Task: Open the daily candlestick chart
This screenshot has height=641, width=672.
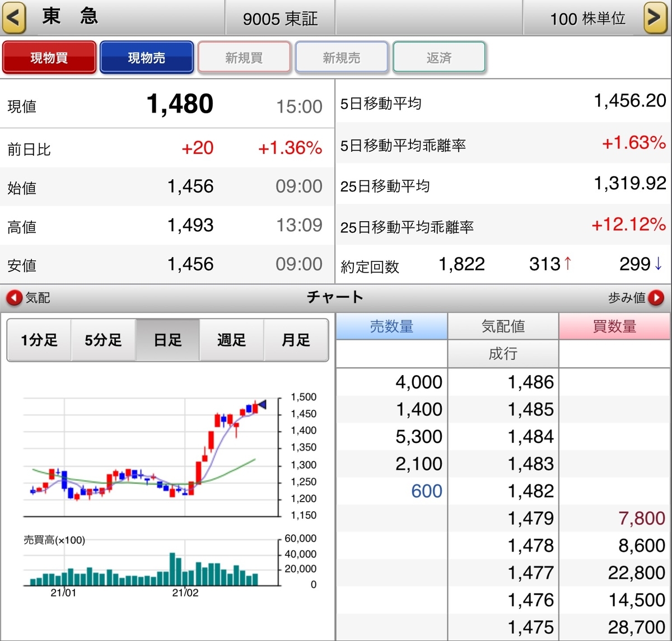Action: (x=151, y=456)
